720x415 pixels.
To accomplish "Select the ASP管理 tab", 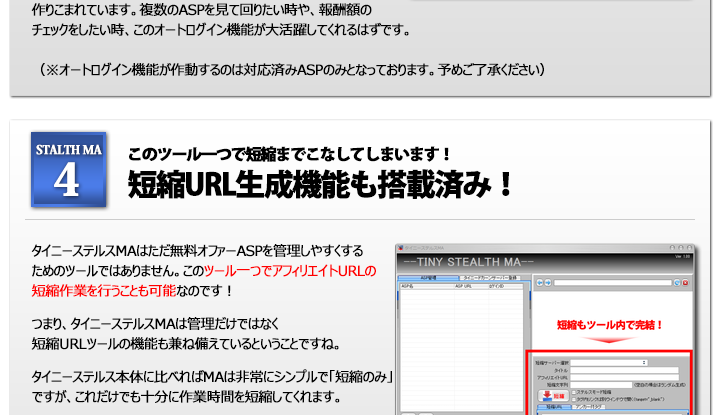I will click(x=428, y=278).
